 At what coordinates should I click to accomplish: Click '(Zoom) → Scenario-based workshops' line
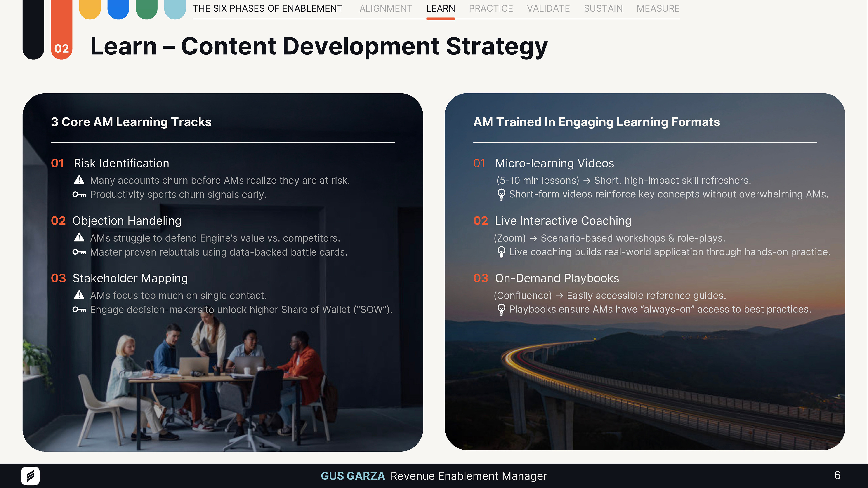[610, 238]
